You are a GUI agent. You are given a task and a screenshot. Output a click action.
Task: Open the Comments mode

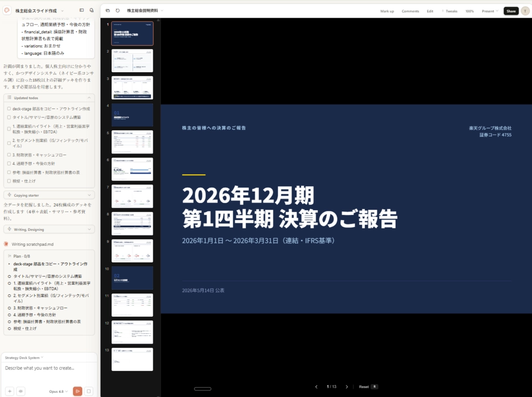pos(410,11)
